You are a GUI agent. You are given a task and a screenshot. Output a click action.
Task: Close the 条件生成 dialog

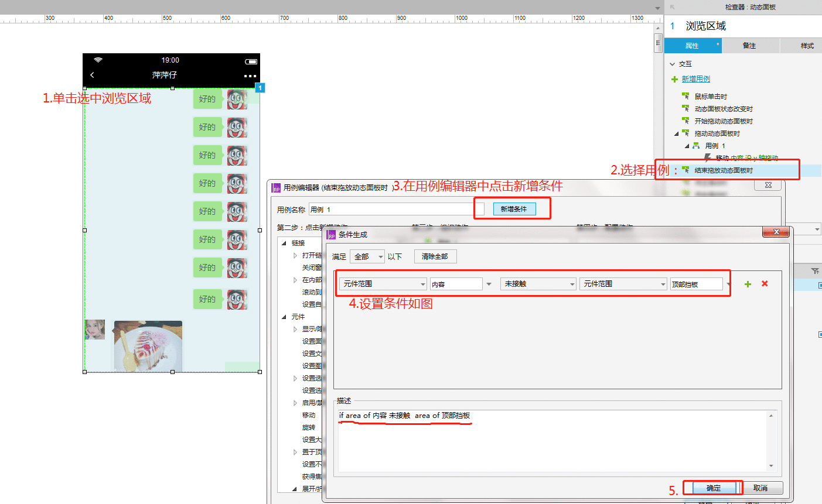tap(776, 232)
